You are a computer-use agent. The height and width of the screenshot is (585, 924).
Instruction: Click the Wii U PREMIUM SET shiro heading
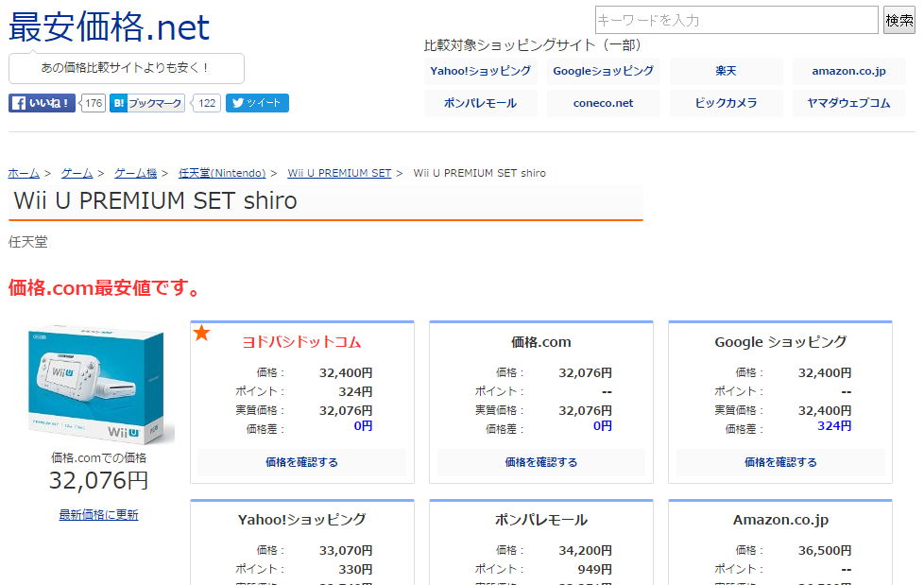pos(156,201)
